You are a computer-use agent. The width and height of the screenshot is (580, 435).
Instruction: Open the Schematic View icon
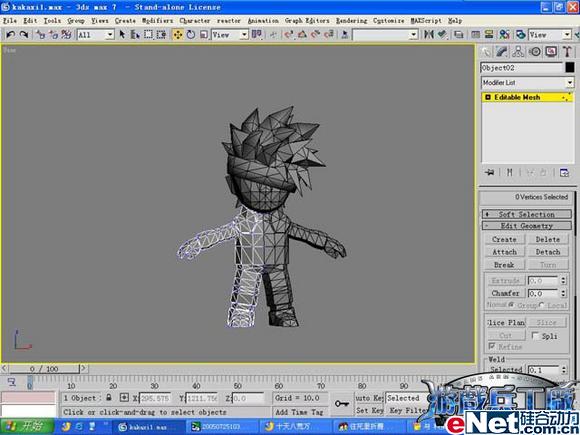(x=489, y=35)
